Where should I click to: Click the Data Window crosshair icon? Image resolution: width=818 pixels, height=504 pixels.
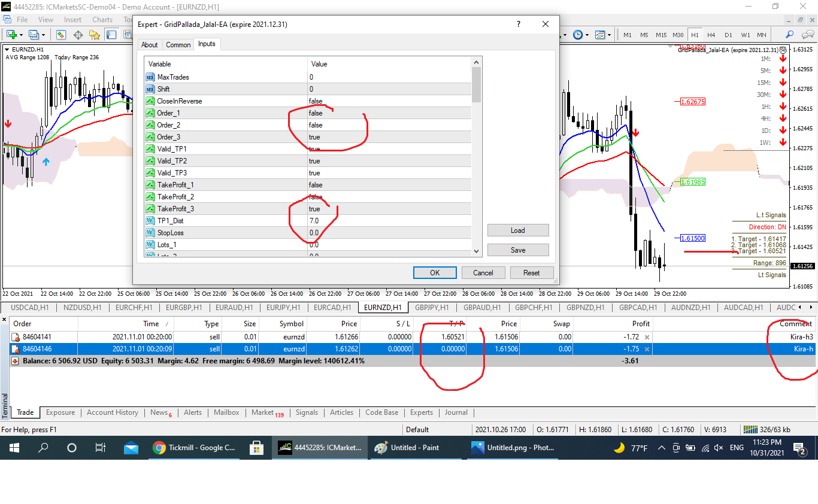(x=78, y=35)
